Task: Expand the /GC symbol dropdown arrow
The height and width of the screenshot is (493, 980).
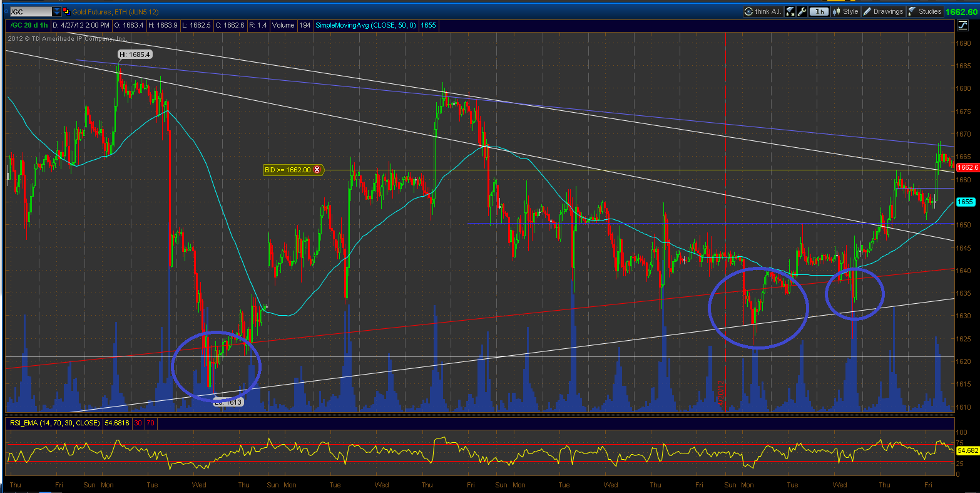Action: point(56,12)
